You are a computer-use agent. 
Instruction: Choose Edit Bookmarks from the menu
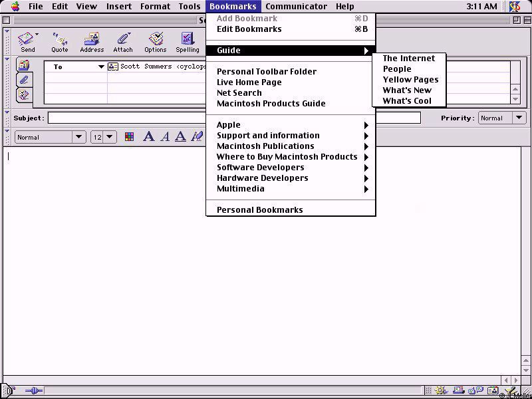(x=291, y=29)
